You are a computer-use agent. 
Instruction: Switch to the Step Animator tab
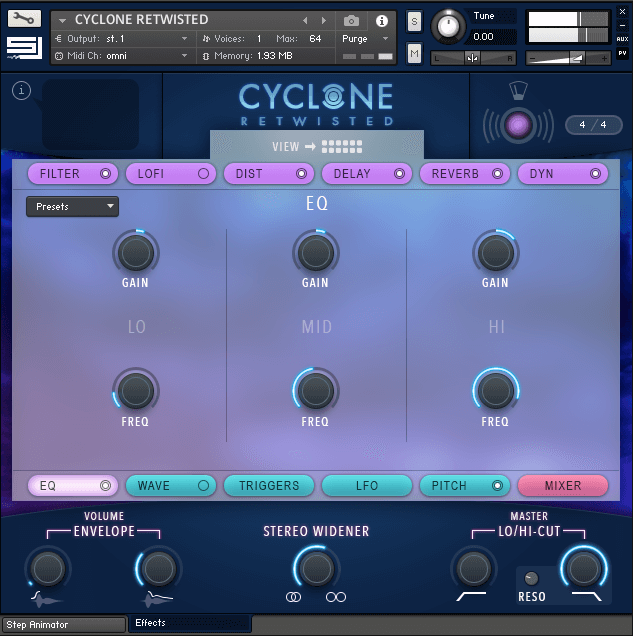[63, 625]
